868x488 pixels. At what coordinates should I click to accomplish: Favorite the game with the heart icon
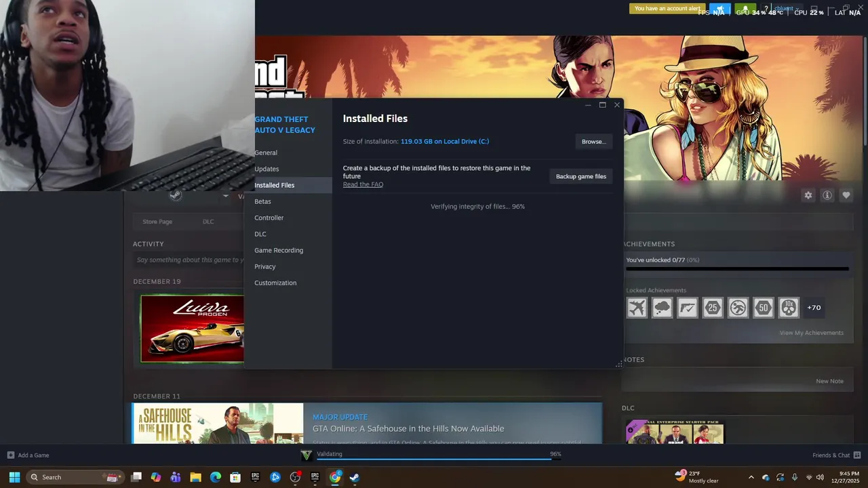(x=846, y=195)
